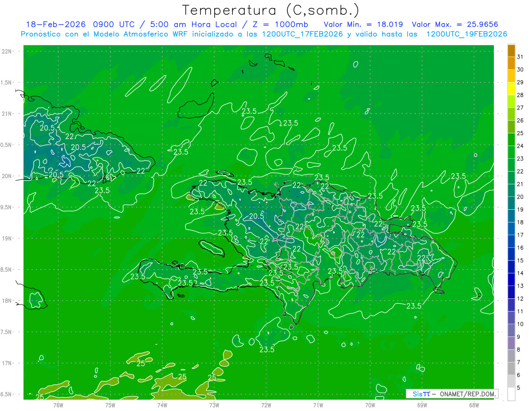Click the blue color band between 15 and 16

(x=511, y=254)
